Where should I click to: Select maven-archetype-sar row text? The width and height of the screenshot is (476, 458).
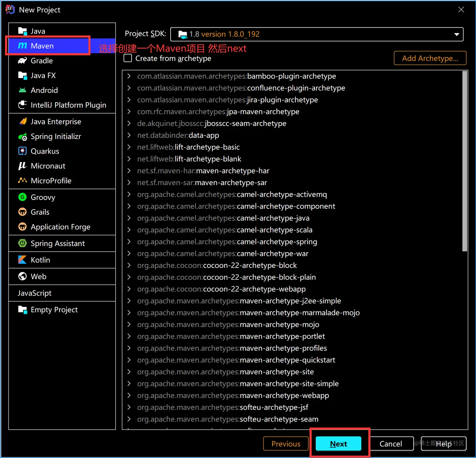pyautogui.click(x=202, y=183)
